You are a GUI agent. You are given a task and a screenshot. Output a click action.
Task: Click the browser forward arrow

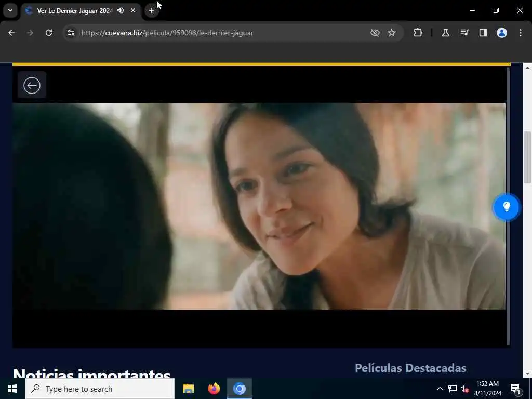tap(30, 33)
